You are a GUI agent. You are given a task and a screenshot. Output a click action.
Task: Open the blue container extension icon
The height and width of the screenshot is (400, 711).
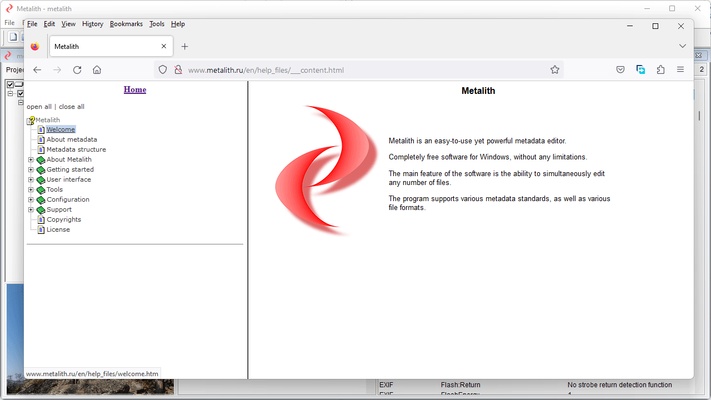click(640, 70)
